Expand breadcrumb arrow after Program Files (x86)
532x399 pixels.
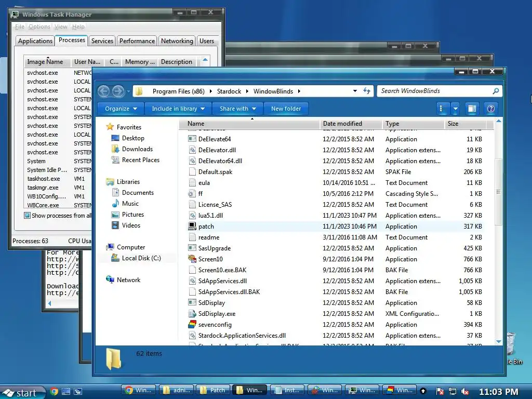[211, 91]
